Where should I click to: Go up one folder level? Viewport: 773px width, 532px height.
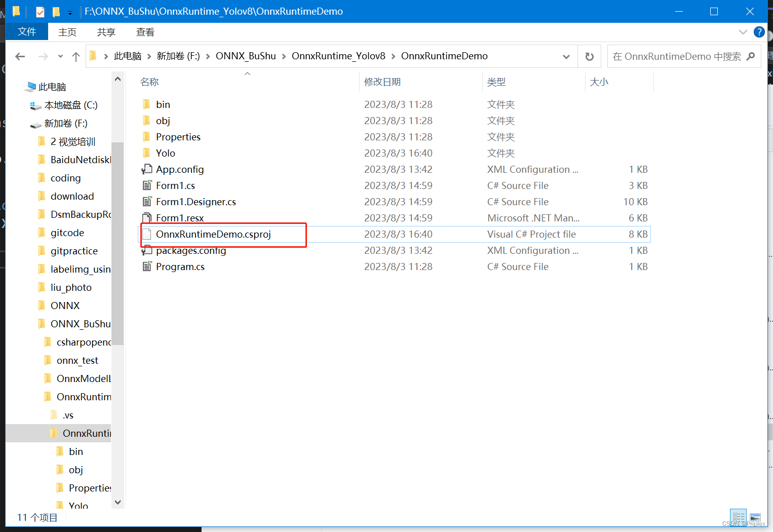pyautogui.click(x=76, y=56)
